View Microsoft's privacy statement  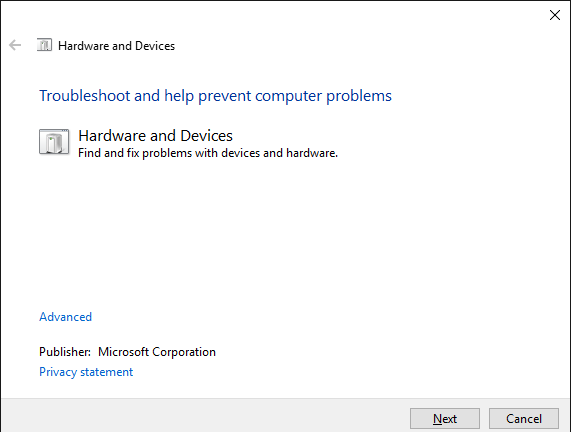tap(86, 372)
